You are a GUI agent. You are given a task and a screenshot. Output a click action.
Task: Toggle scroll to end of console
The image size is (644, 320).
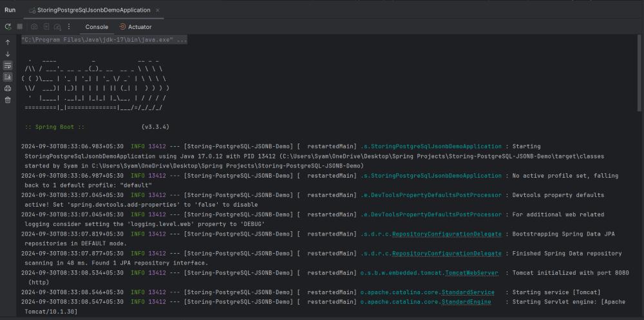tap(8, 77)
